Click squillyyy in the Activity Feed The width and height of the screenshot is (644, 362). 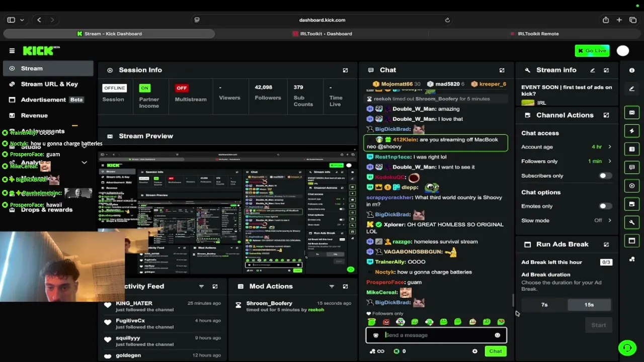point(128,338)
